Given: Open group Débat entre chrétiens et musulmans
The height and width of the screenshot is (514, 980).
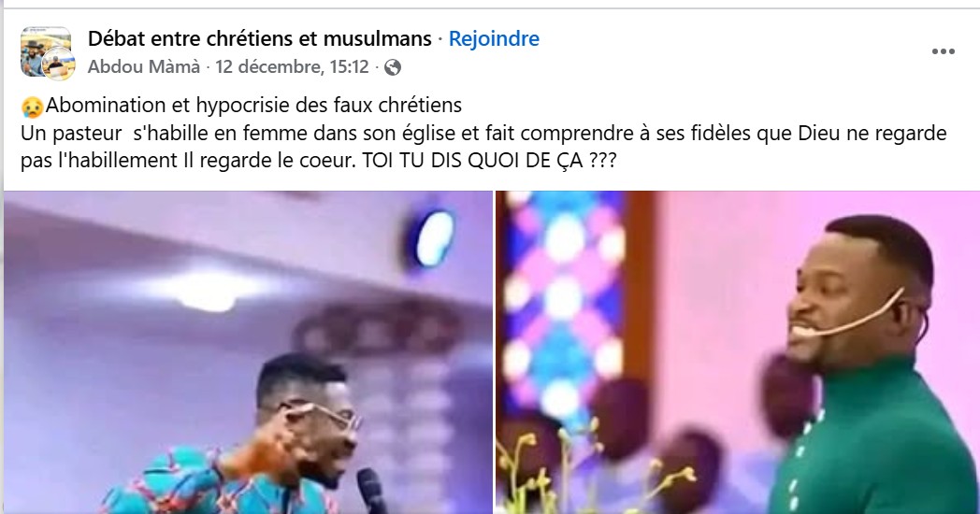Looking at the screenshot, I should 259,38.
